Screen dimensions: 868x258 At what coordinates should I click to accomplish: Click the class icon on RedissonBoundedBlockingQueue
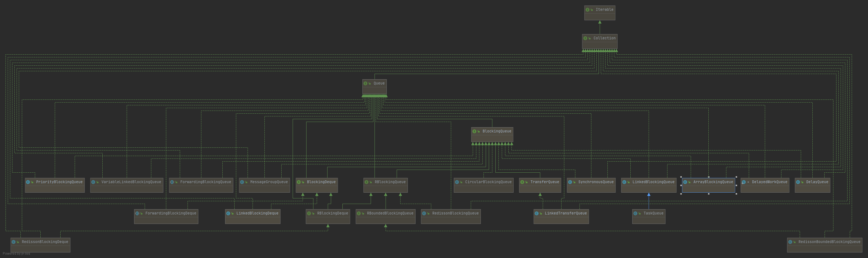[x=790, y=242]
